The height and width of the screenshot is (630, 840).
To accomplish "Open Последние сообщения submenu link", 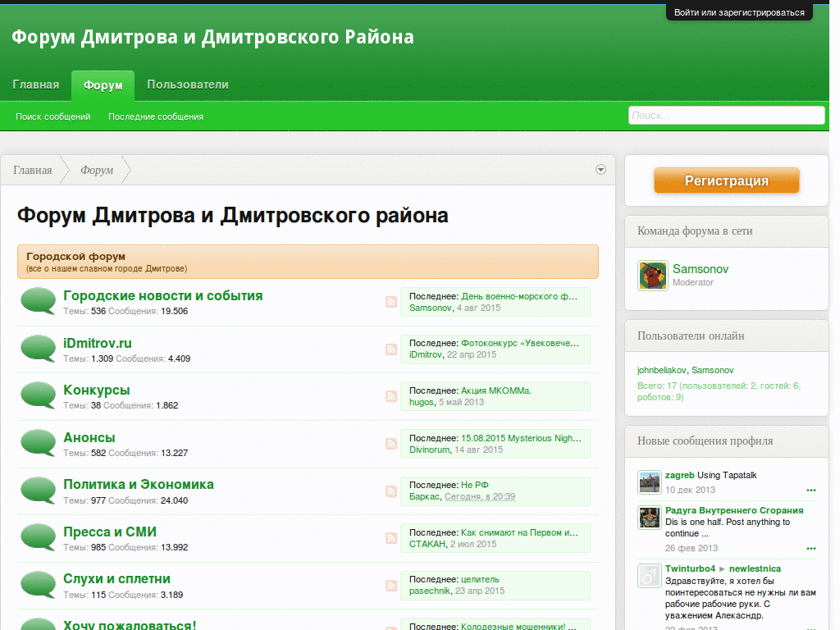I will pyautogui.click(x=156, y=116).
